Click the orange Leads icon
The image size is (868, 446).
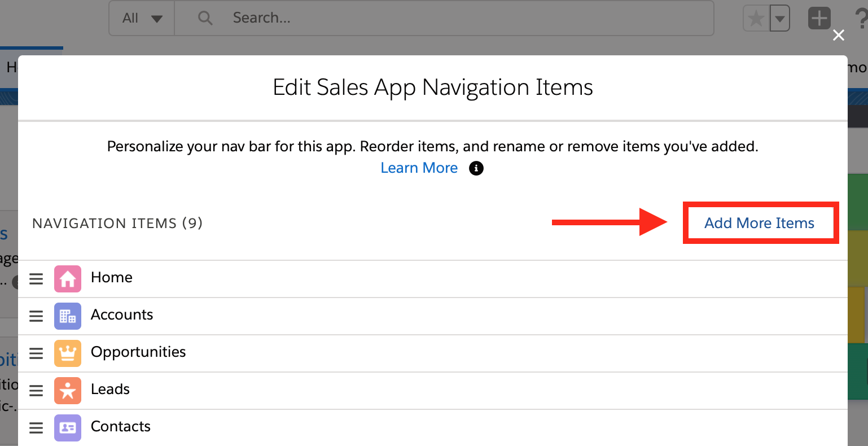68,390
